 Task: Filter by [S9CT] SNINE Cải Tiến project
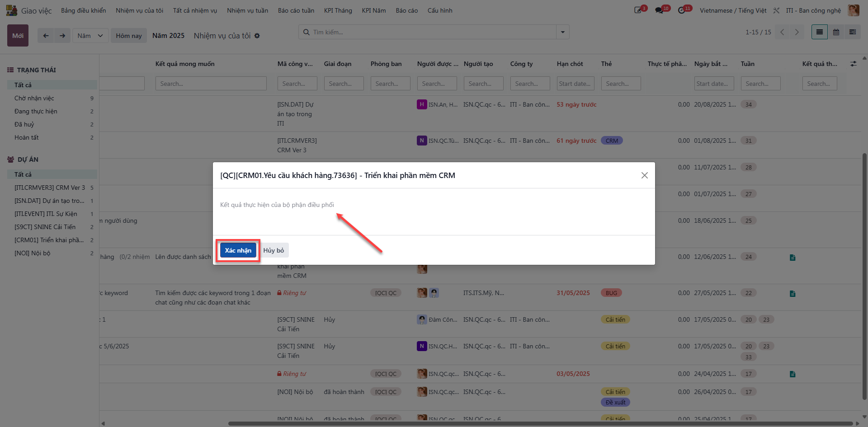(52, 227)
